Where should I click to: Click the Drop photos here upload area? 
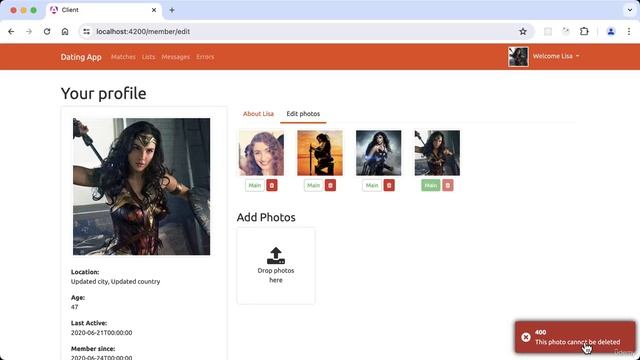[276, 266]
